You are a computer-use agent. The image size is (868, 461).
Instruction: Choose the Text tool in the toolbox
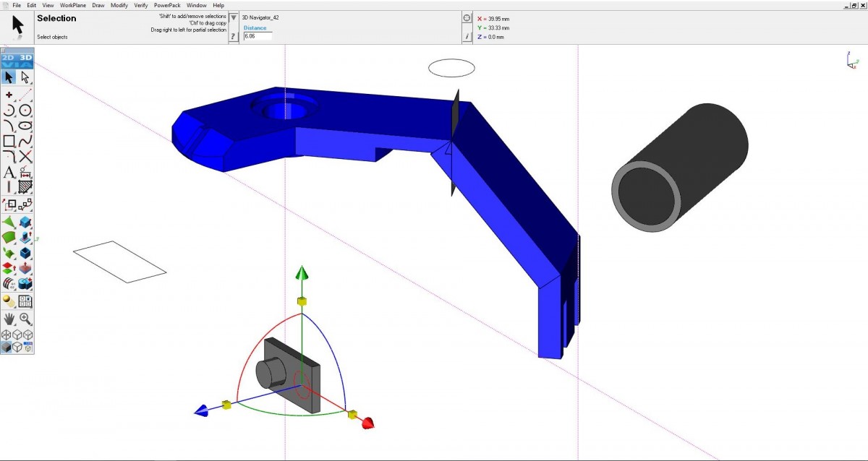[x=9, y=172]
